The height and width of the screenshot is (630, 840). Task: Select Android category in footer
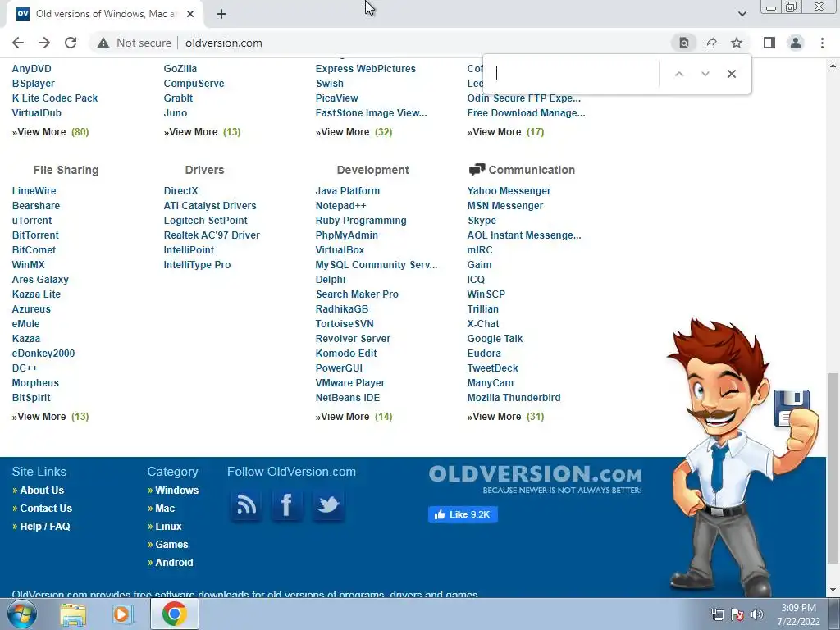pyautogui.click(x=174, y=563)
